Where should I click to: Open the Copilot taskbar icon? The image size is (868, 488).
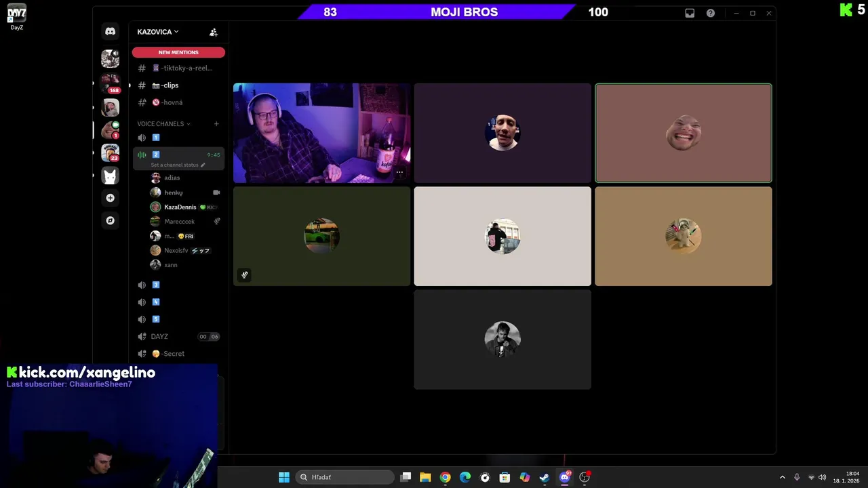coord(524,477)
